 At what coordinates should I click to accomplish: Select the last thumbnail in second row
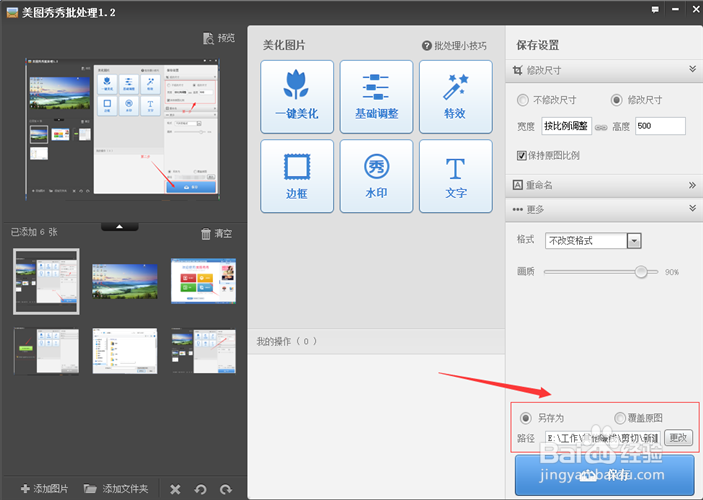(204, 351)
